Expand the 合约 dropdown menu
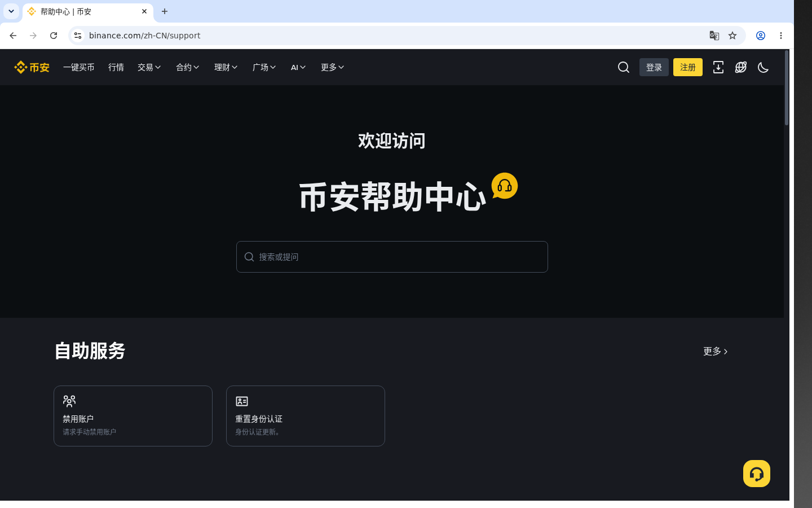This screenshot has width=812, height=508. click(x=188, y=67)
